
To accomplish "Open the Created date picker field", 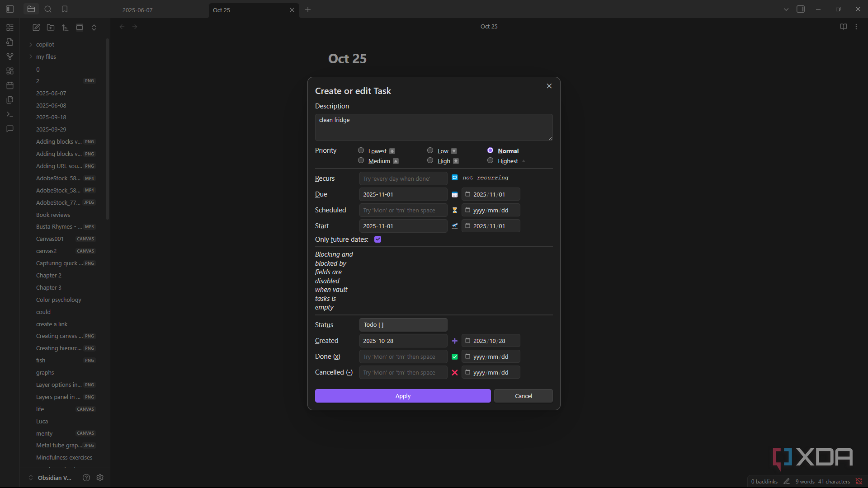I will (x=491, y=341).
